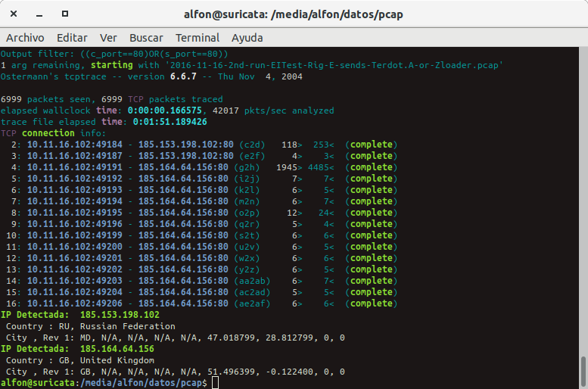Click source address 10.11.16.102:49204
Image resolution: width=588 pixels, height=389 pixels.
click(75, 292)
